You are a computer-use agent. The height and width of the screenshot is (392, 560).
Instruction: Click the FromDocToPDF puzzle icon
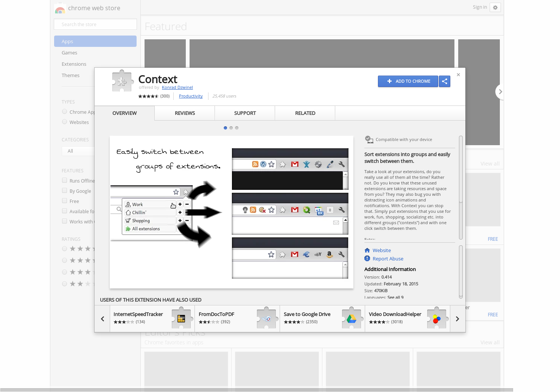coord(266,319)
